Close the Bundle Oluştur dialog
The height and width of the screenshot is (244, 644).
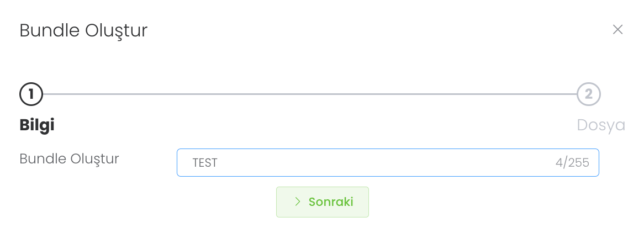click(617, 30)
